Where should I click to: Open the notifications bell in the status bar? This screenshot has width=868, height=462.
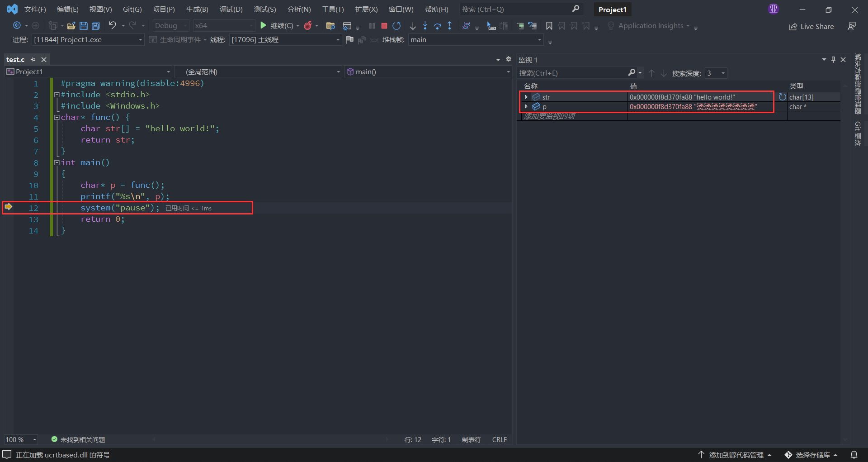(x=854, y=454)
